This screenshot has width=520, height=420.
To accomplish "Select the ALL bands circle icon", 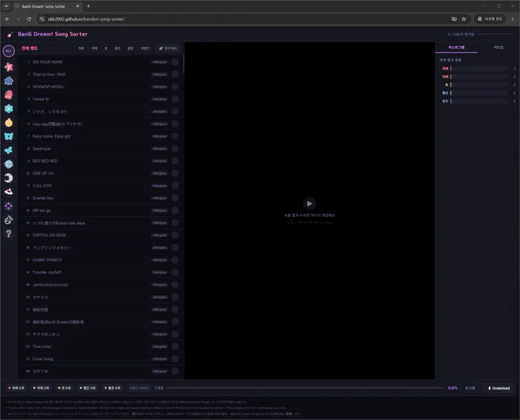I will 9,51.
